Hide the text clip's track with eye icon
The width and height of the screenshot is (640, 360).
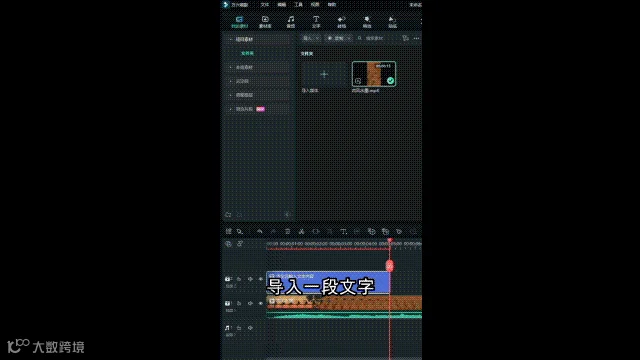coord(261,279)
